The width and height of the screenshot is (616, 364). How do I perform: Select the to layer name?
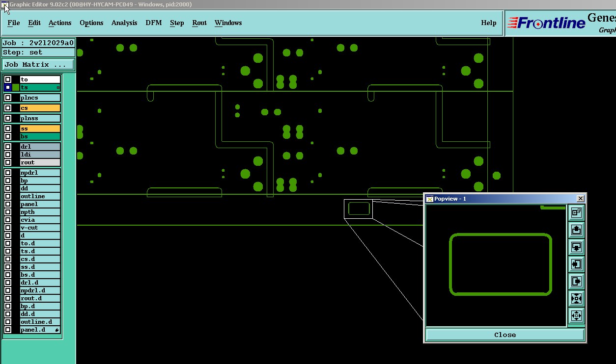coord(40,79)
